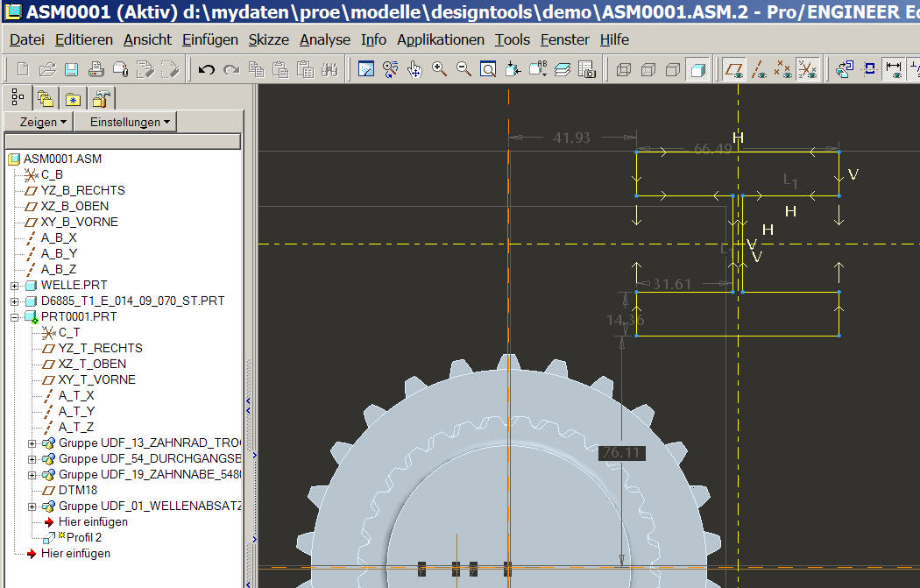920x588 pixels.
Task: Switch to the connections hammer tab
Action: tap(101, 99)
